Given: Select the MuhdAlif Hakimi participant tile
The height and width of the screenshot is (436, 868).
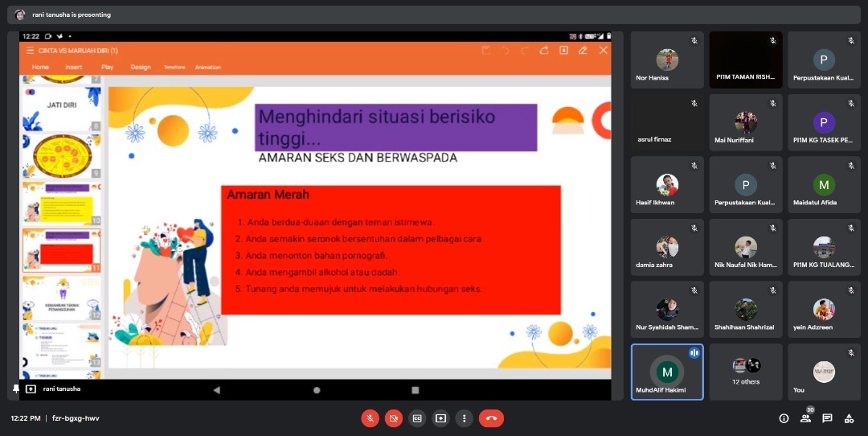Looking at the screenshot, I should (666, 372).
